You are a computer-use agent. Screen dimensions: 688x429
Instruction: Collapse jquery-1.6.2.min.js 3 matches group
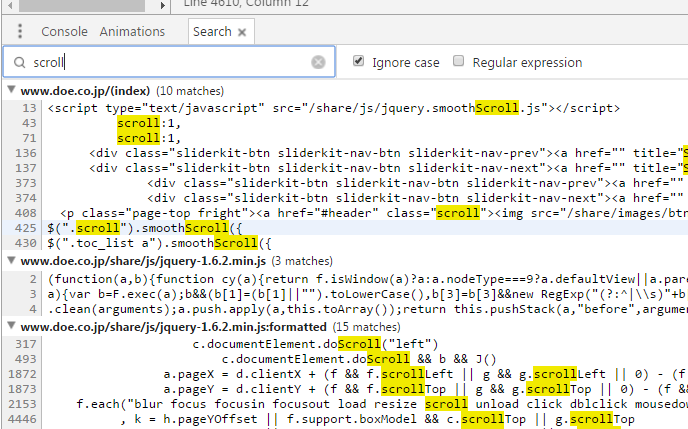point(11,260)
